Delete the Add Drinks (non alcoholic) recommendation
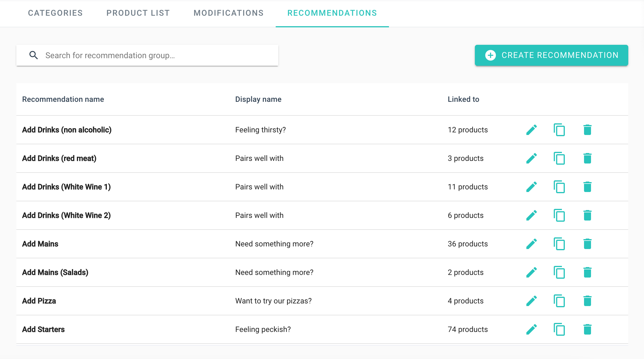This screenshot has height=359, width=644. [x=587, y=130]
